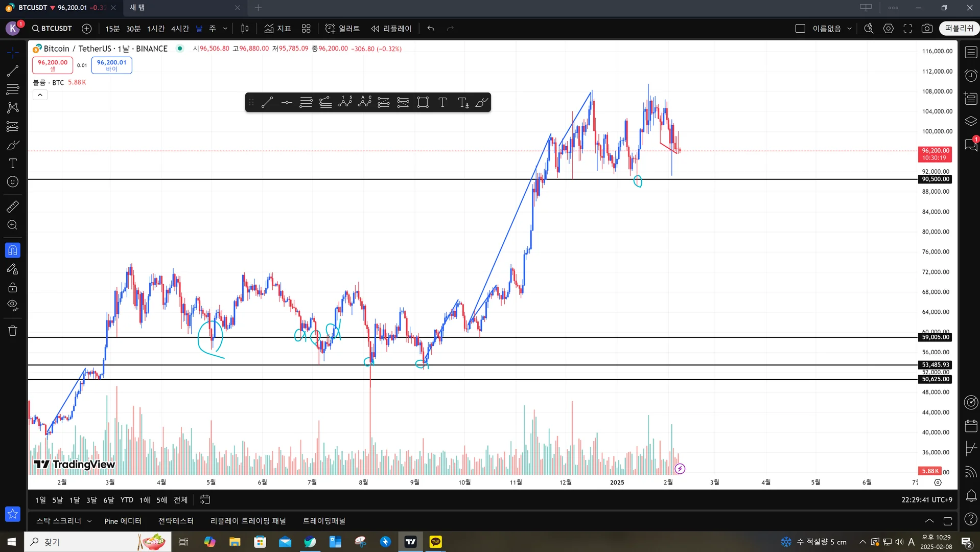The image size is (980, 552).
Task: Open the emoji and icons tool
Action: [13, 182]
